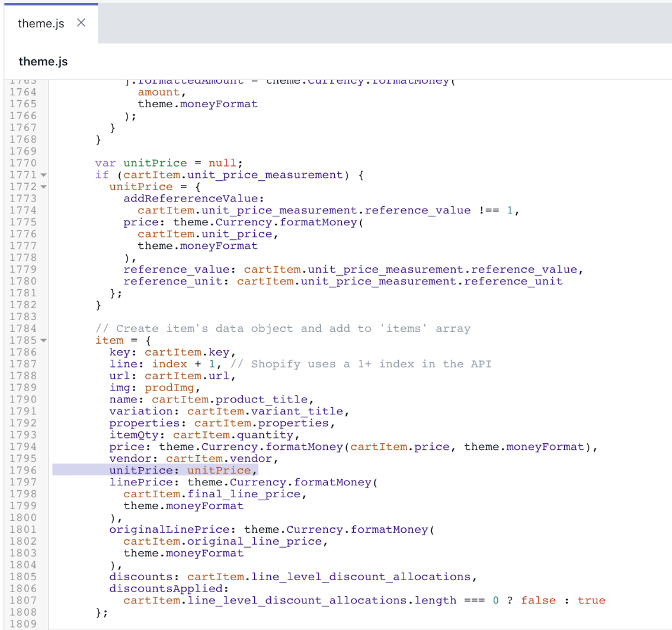Click on reference_unit property line
The width and height of the screenshot is (672, 630).
(x=343, y=281)
